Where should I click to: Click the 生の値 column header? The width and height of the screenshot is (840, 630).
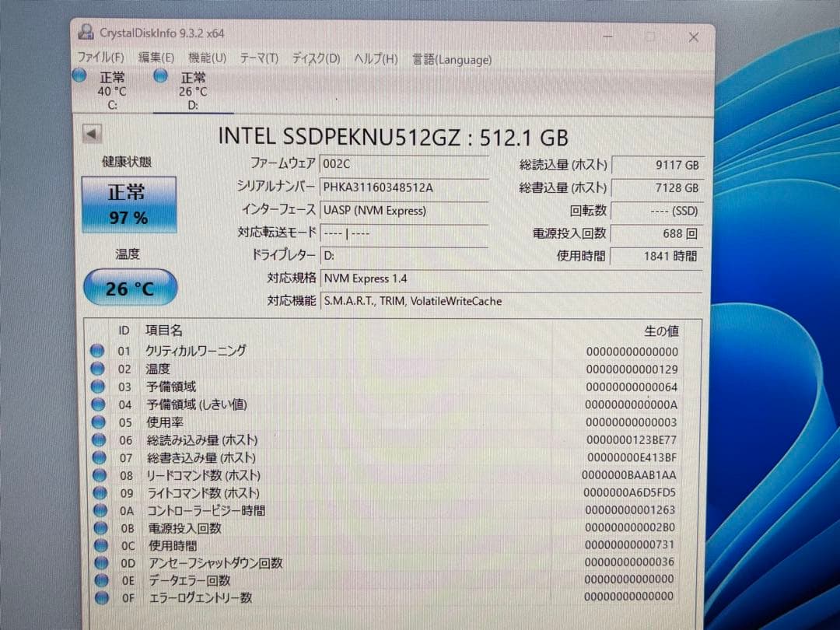click(661, 331)
